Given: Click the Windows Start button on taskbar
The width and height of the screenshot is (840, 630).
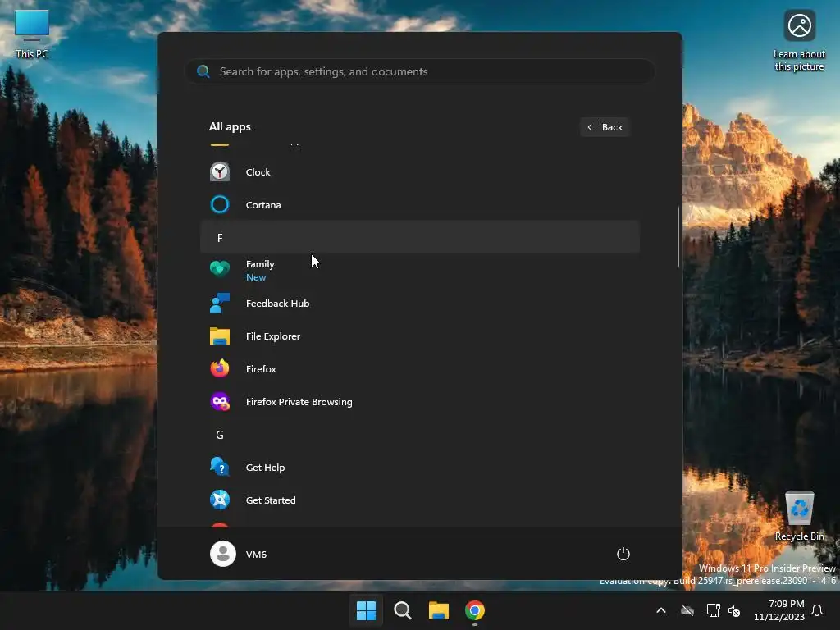Looking at the screenshot, I should point(367,610).
